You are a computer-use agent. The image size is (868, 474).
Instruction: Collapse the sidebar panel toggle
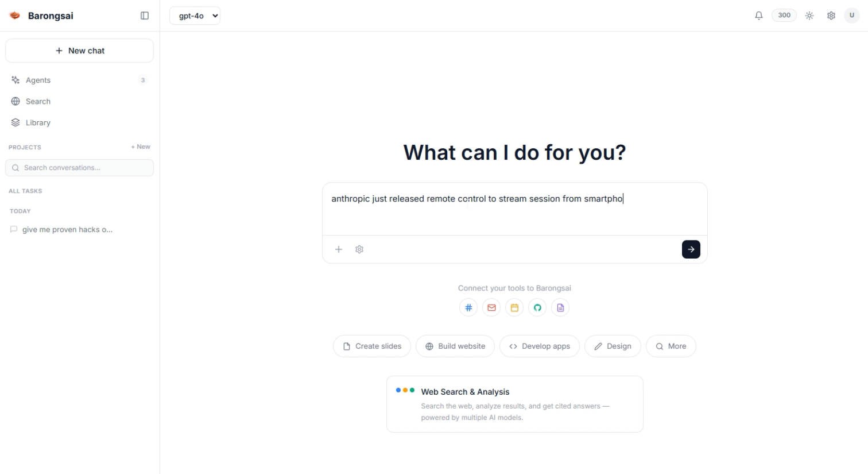(145, 16)
